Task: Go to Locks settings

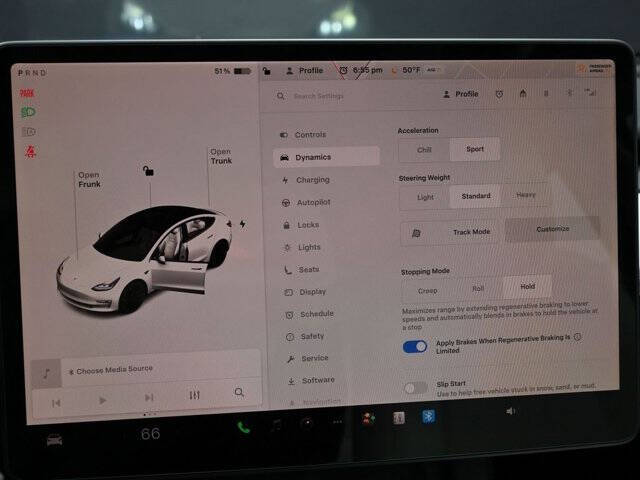Action: [301, 225]
